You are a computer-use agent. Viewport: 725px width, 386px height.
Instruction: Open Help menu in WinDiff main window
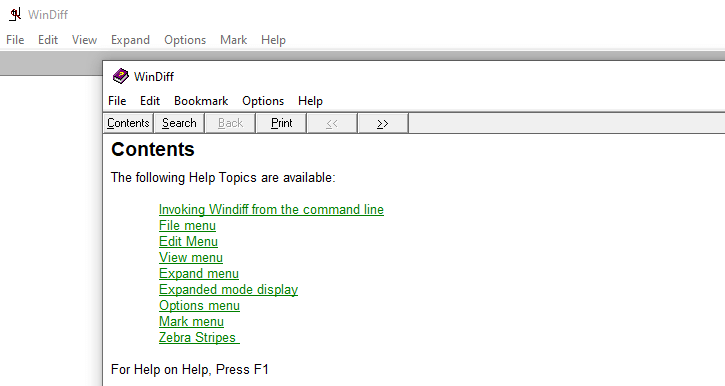tap(273, 40)
